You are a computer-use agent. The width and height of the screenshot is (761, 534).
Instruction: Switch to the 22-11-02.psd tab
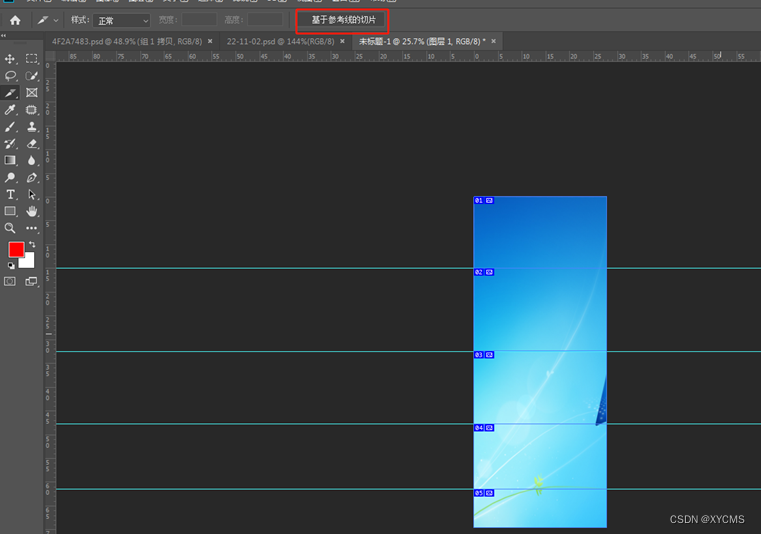280,42
